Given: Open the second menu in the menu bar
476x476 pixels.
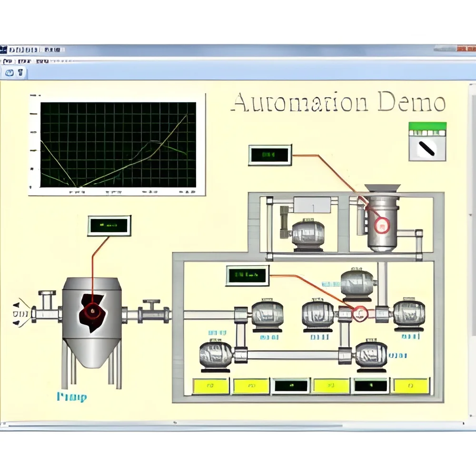Looking at the screenshot, I should pos(25,61).
